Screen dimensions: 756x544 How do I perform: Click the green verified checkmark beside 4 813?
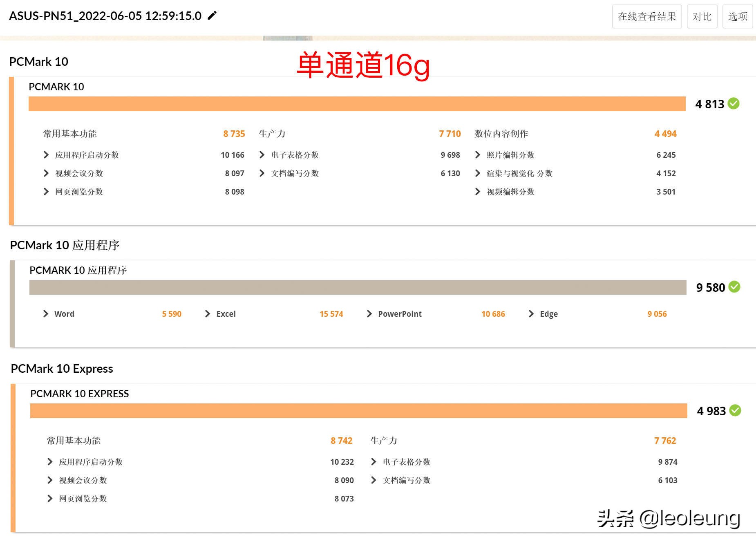[734, 104]
